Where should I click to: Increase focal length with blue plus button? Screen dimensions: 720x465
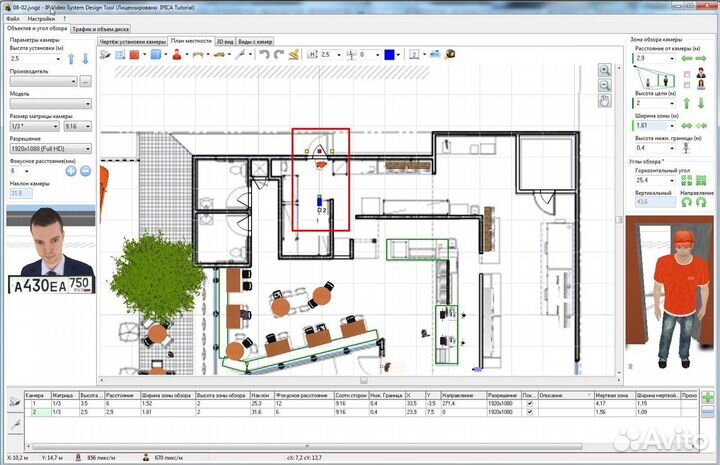[71, 171]
